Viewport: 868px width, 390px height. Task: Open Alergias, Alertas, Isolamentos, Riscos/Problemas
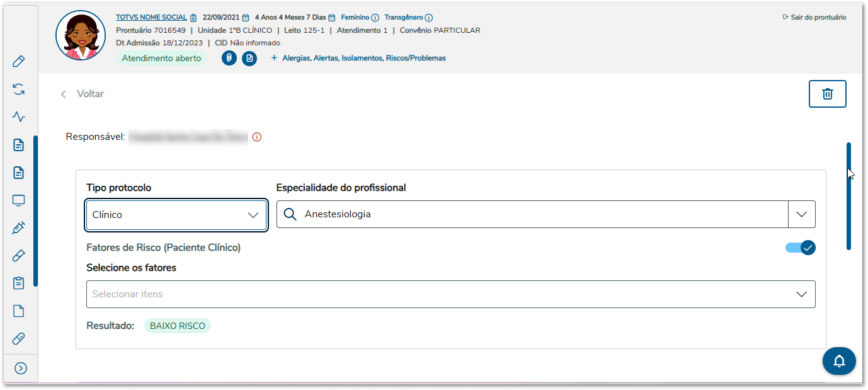(x=363, y=58)
